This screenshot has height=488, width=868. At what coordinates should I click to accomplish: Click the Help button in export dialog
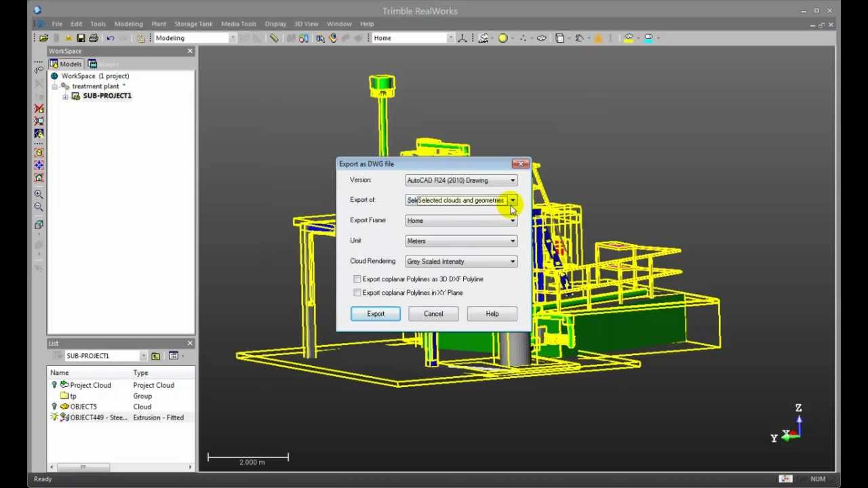[492, 314]
